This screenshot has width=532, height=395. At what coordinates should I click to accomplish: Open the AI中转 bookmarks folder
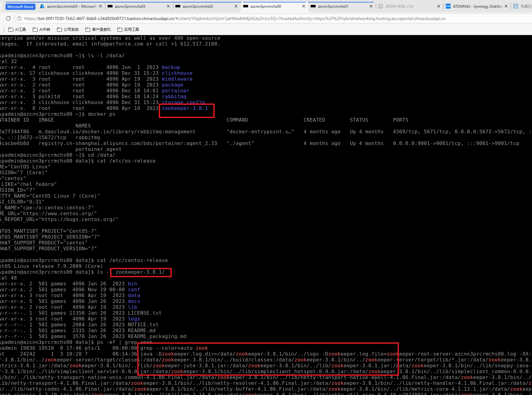[x=41, y=30]
